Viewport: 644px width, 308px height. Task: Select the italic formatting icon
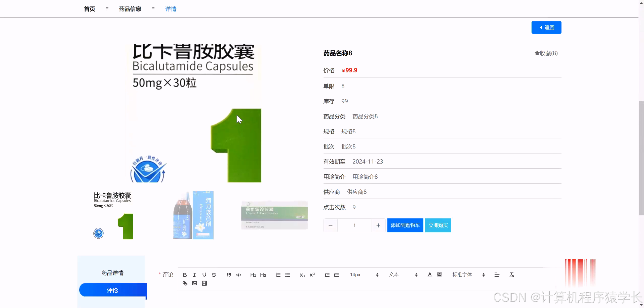point(194,275)
